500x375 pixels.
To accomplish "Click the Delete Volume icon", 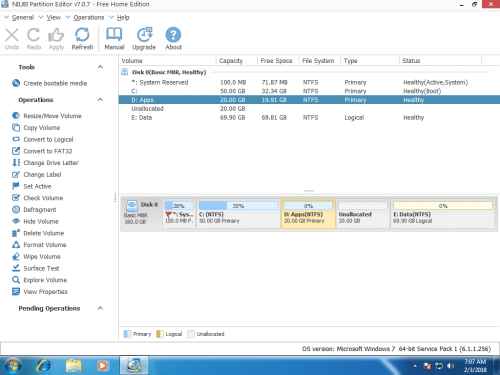I will click(x=16, y=233).
